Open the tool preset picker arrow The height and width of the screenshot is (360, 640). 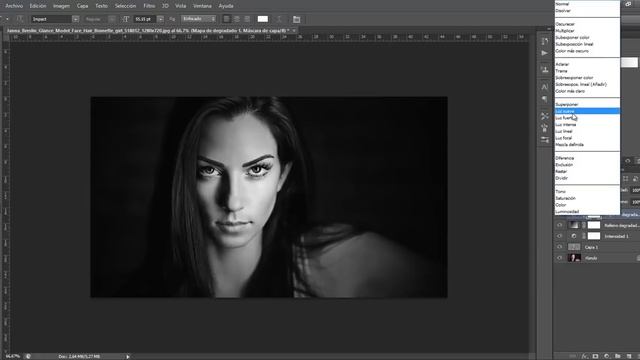click(7, 19)
